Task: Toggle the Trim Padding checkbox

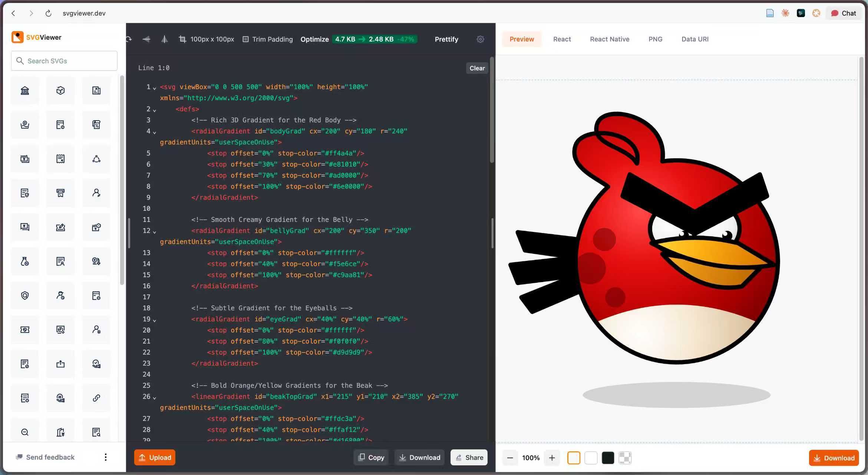Action: [245, 39]
